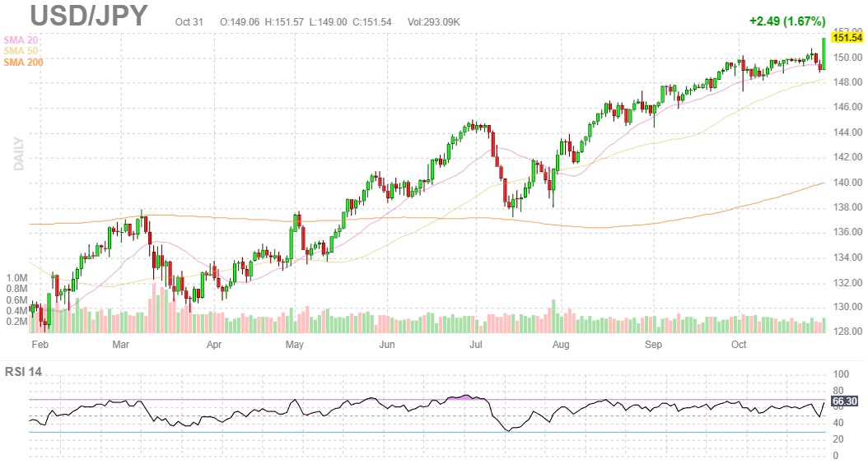Click the 66.30 RSI value tag

tap(845, 401)
